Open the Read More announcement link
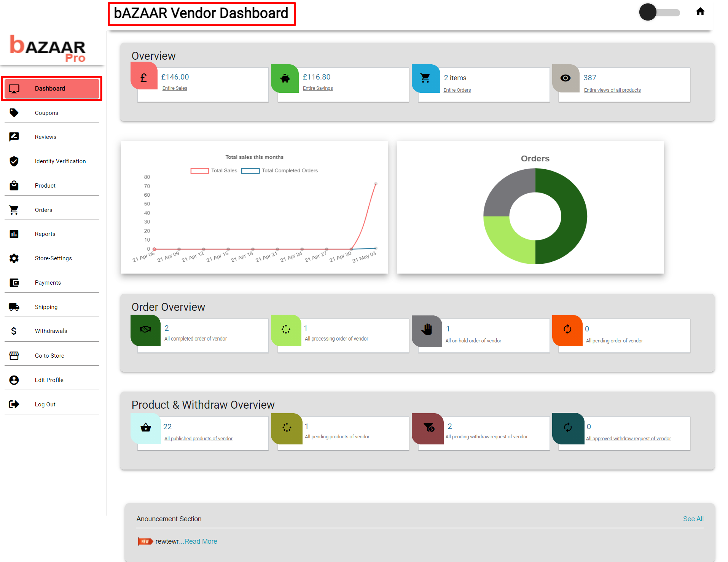Viewport: 728px width, 562px height. tap(201, 541)
